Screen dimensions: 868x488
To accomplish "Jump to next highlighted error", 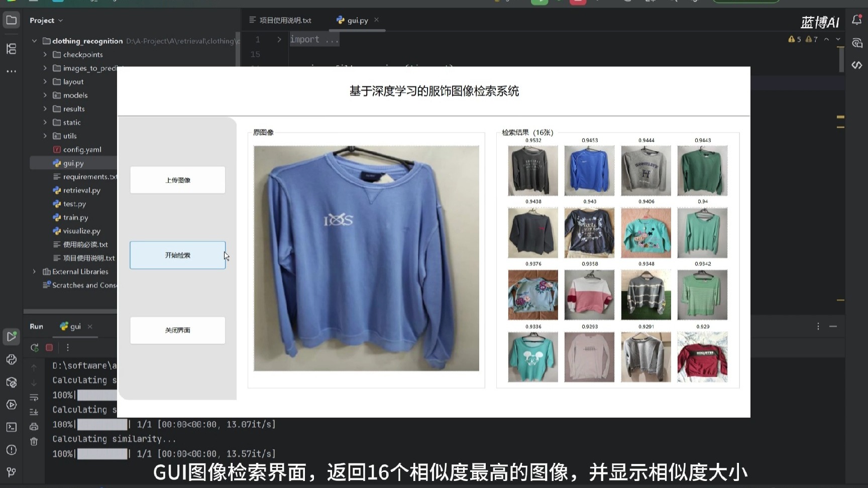I will (x=838, y=39).
